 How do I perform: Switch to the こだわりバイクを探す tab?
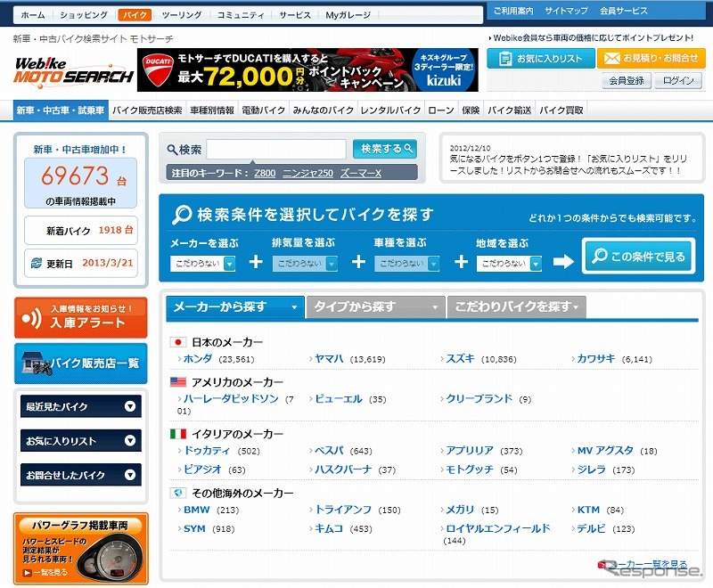coord(517,307)
